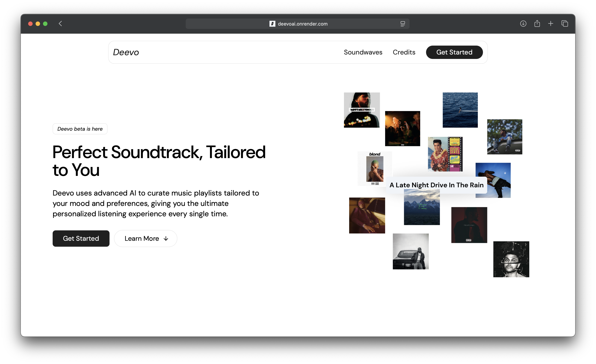This screenshot has height=364, width=596.
Task: Click the browser back arrow
Action: pos(60,24)
